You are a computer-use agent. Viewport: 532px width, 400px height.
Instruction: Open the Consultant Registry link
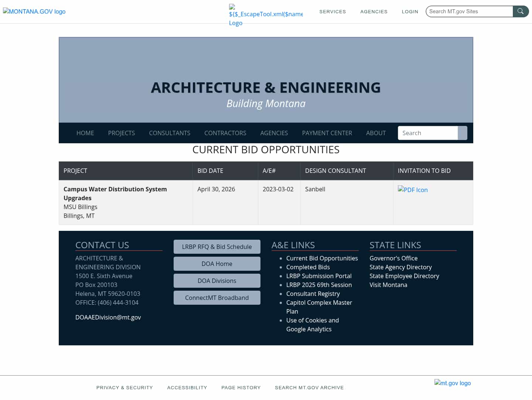(313, 294)
